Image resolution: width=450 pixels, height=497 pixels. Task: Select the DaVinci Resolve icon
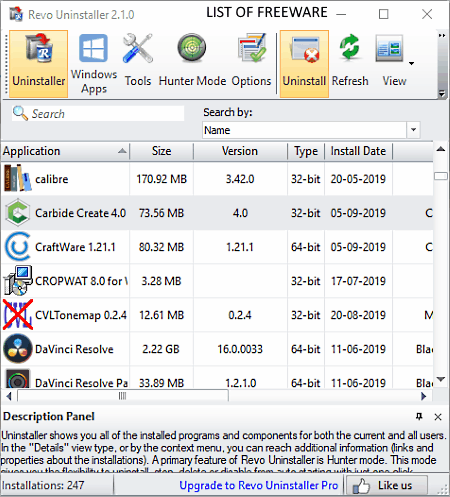point(18,348)
